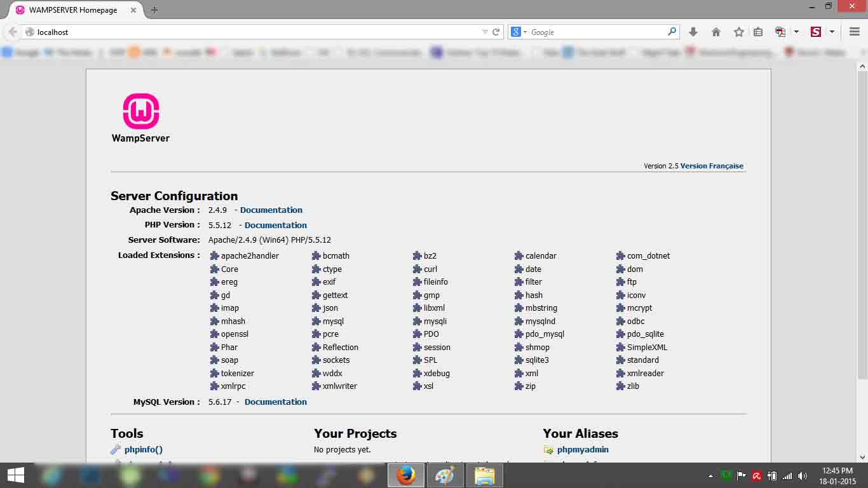868x488 pixels.
Task: Click the text 'Apache/2.4.9 (Win64) PHP/5.5.12'
Action: coord(269,240)
